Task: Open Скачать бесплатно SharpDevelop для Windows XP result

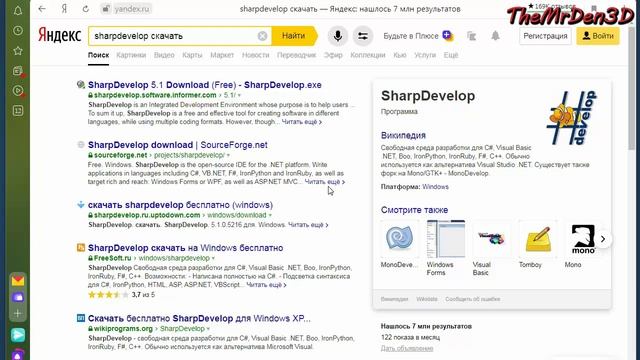Action: coord(199,318)
